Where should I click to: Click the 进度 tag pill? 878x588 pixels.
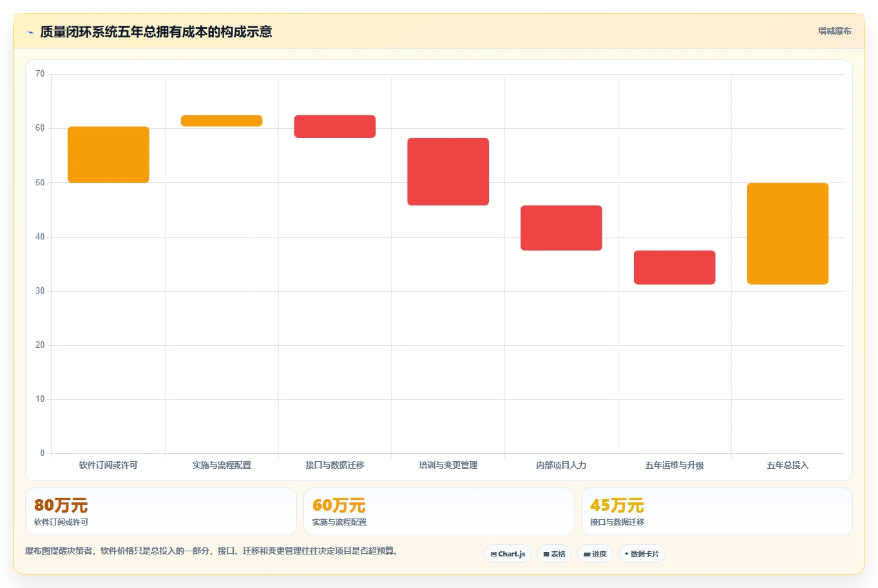[x=595, y=554]
